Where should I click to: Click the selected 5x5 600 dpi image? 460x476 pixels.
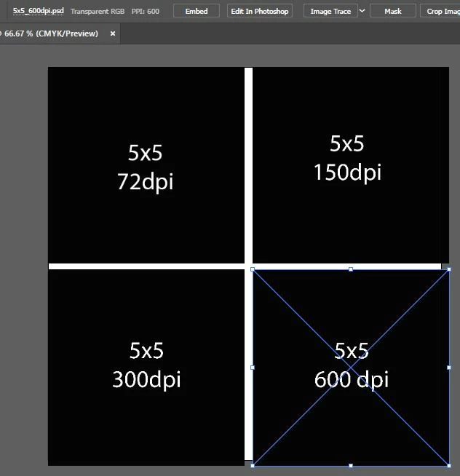pos(351,368)
